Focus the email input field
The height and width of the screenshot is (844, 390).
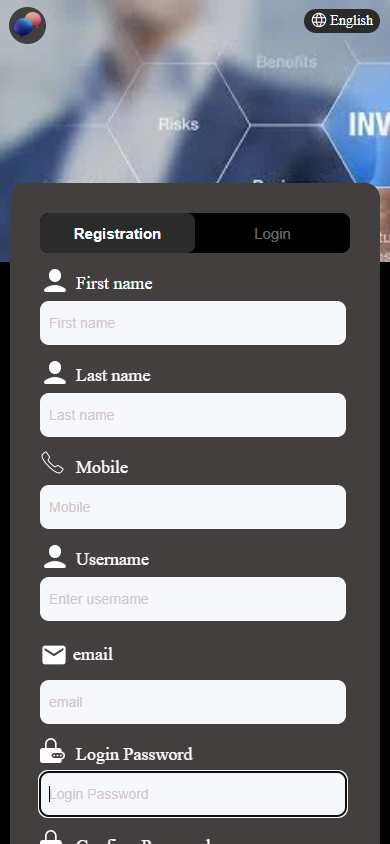tap(193, 702)
